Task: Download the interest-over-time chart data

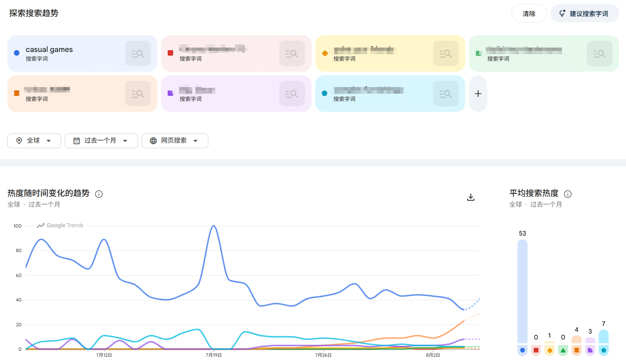Action: click(471, 198)
